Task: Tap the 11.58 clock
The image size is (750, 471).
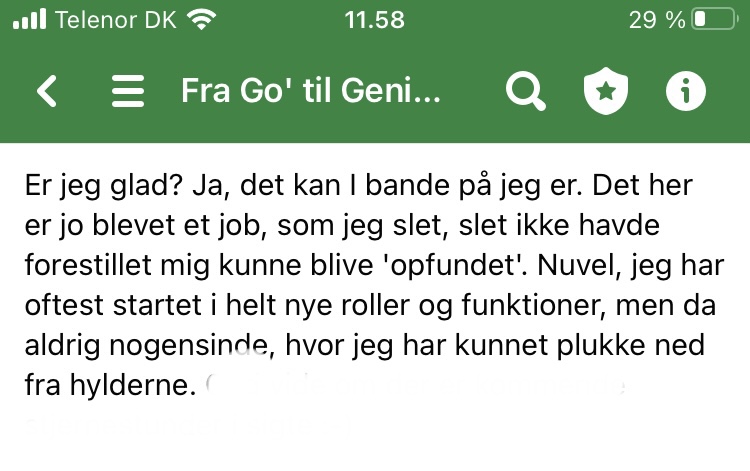Action: 374,19
